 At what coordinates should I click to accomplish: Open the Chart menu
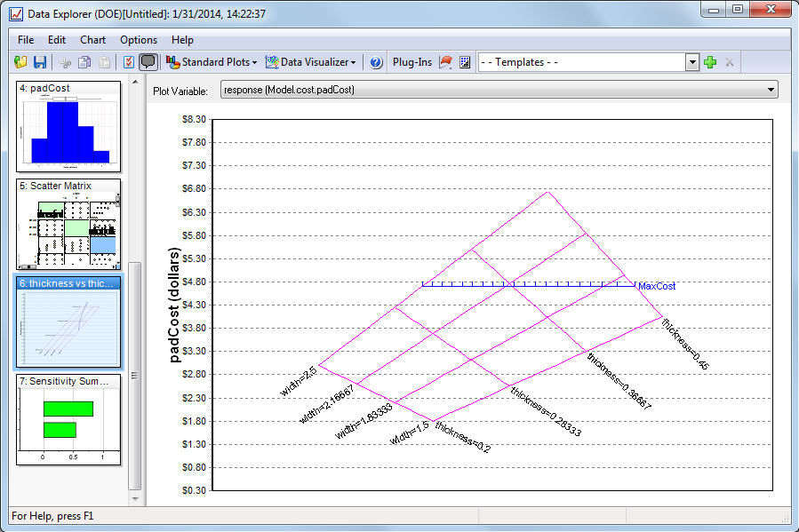tap(92, 40)
